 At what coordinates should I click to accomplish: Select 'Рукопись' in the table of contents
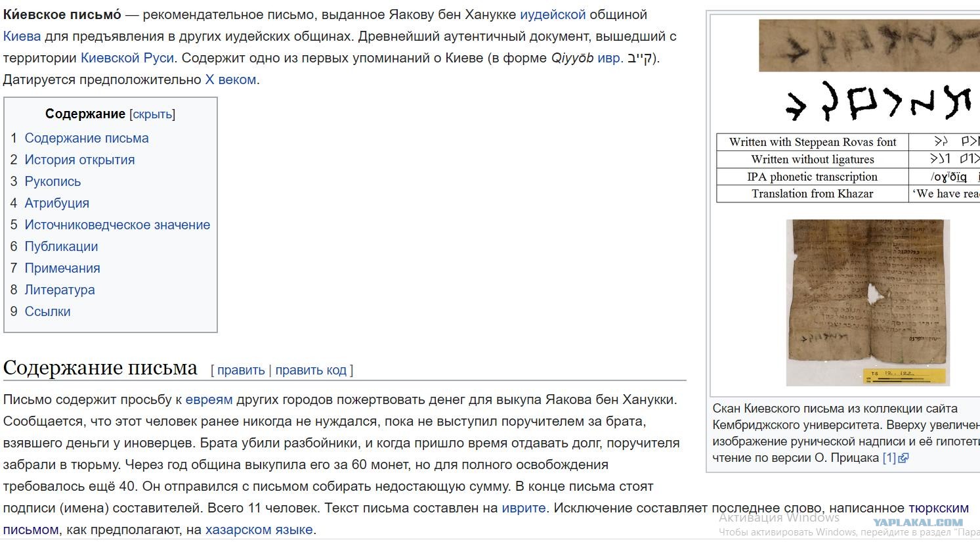point(53,181)
